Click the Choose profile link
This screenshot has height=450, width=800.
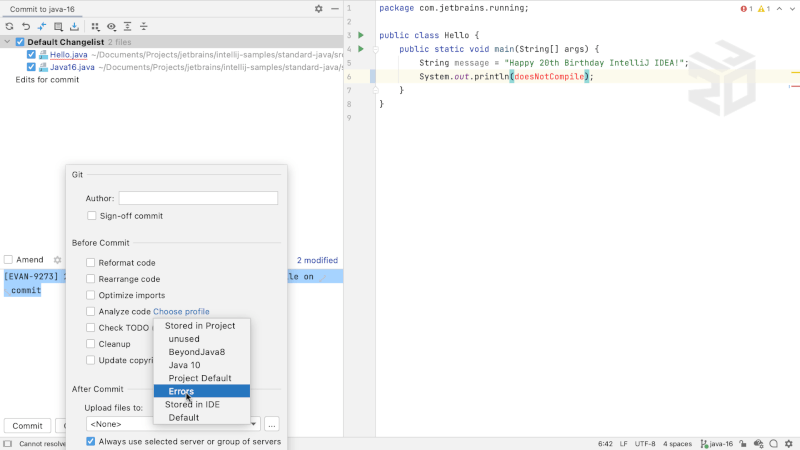pyautogui.click(x=181, y=311)
